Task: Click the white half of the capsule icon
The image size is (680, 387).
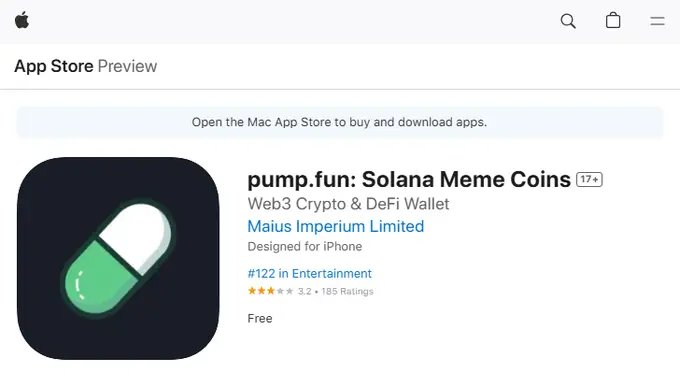Action: (x=137, y=236)
